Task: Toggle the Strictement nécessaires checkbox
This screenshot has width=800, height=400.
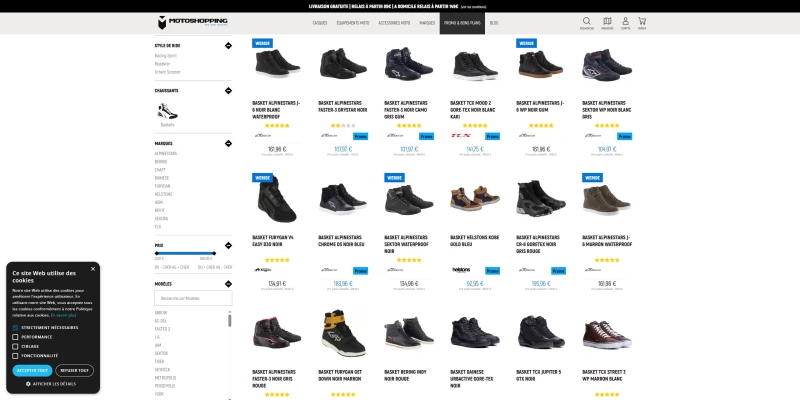Action: click(15, 328)
